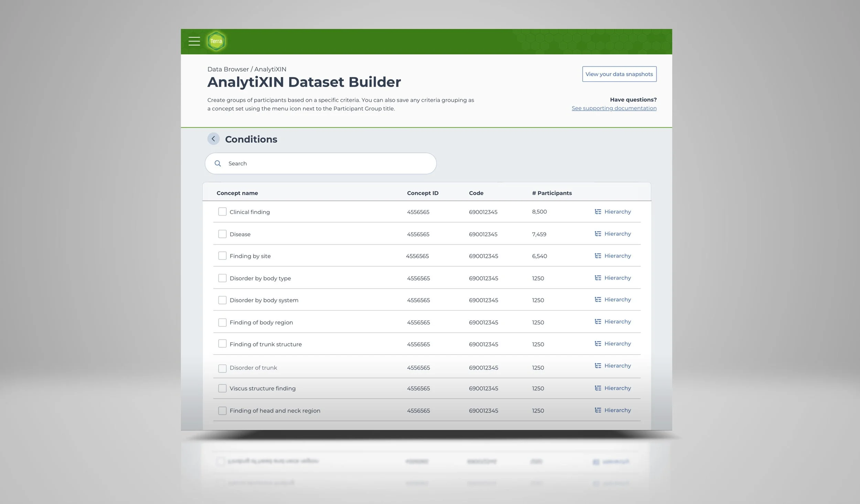860x504 pixels.
Task: Open View your data snapshots
Action: pos(619,74)
